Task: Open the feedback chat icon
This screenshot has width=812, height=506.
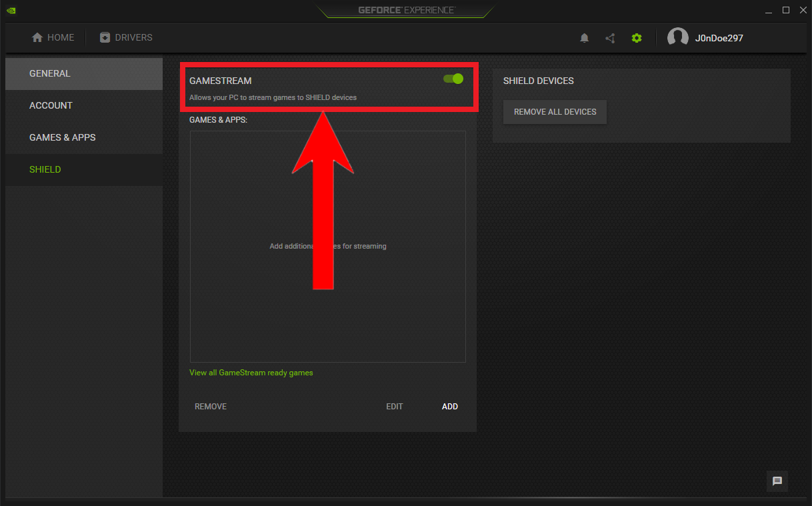Action: 777,481
